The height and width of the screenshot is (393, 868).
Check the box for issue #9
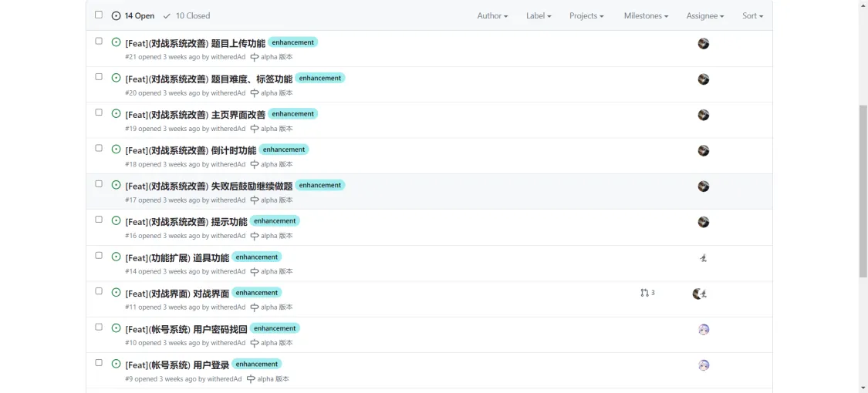99,363
